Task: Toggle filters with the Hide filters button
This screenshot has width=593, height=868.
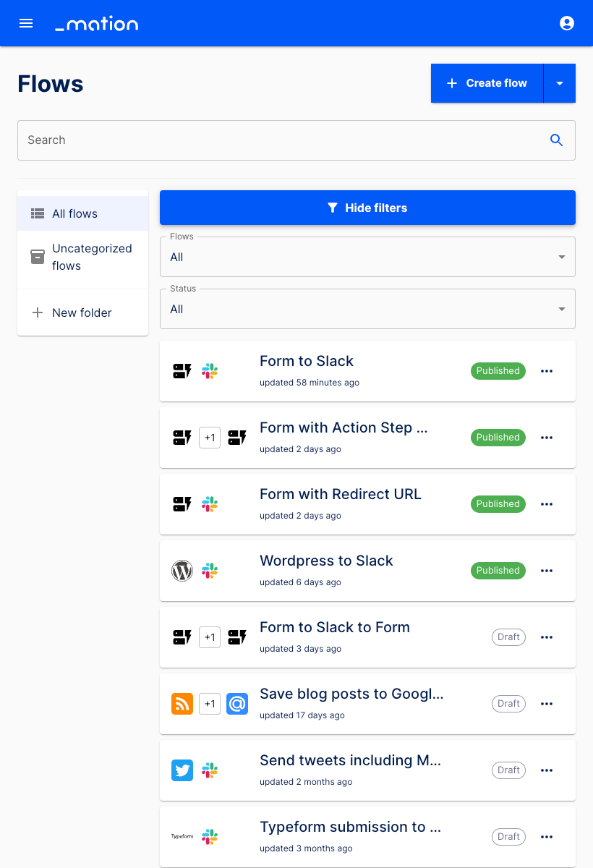Action: [367, 208]
